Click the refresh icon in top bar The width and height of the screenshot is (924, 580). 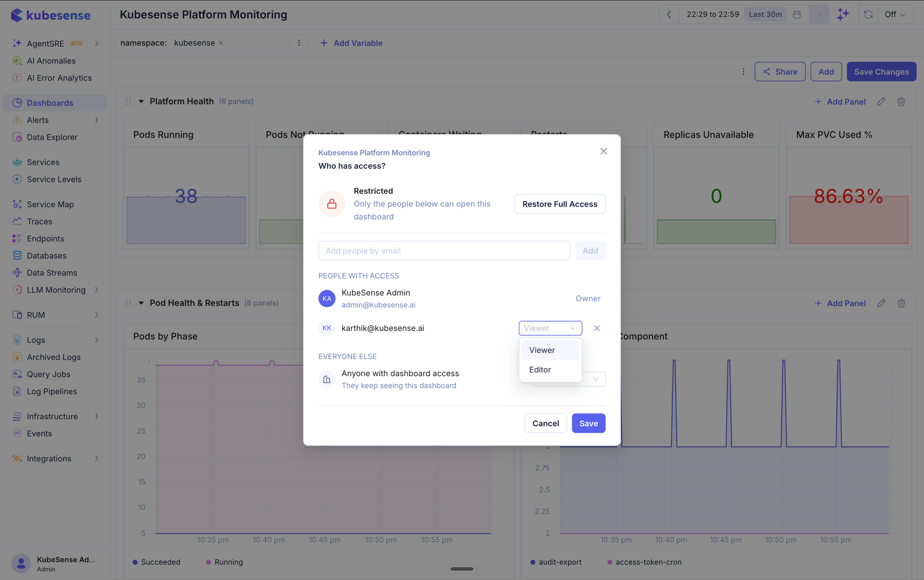(868, 14)
